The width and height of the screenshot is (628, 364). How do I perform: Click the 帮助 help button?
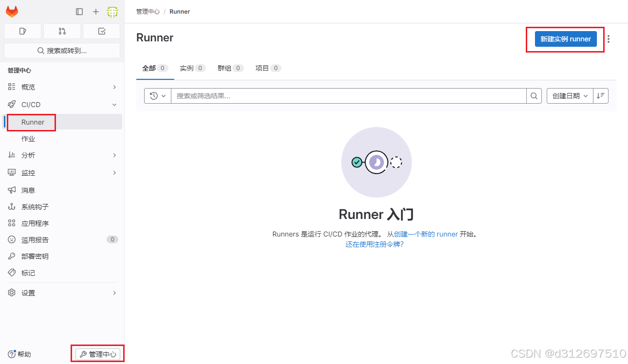[x=19, y=354]
